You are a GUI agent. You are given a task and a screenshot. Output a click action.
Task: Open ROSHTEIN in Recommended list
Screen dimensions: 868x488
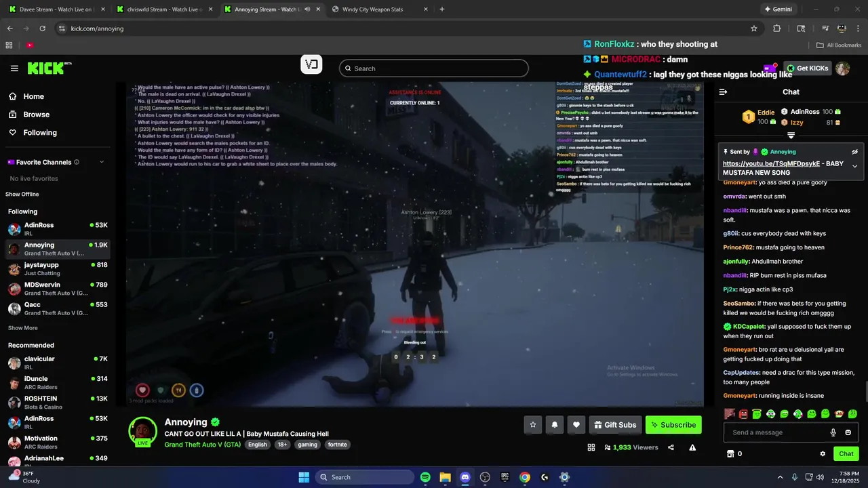coord(58,403)
